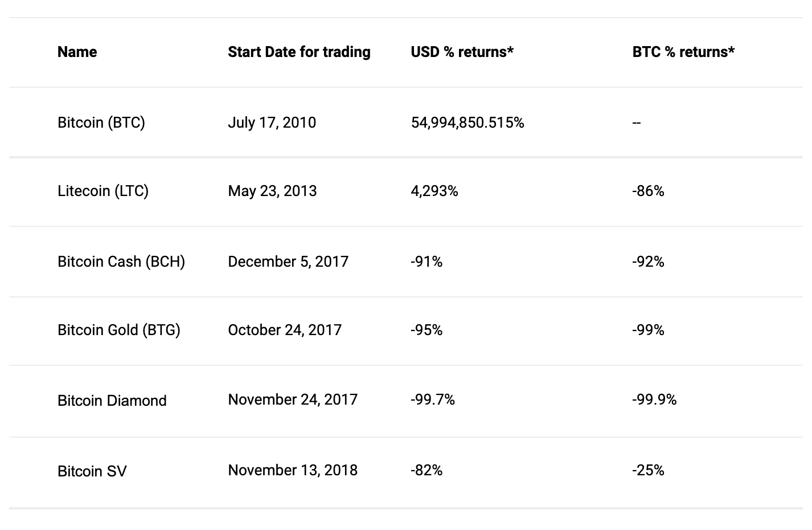Select the Bitcoin Gold (BTG) name cell
The height and width of the screenshot is (530, 812).
click(119, 330)
